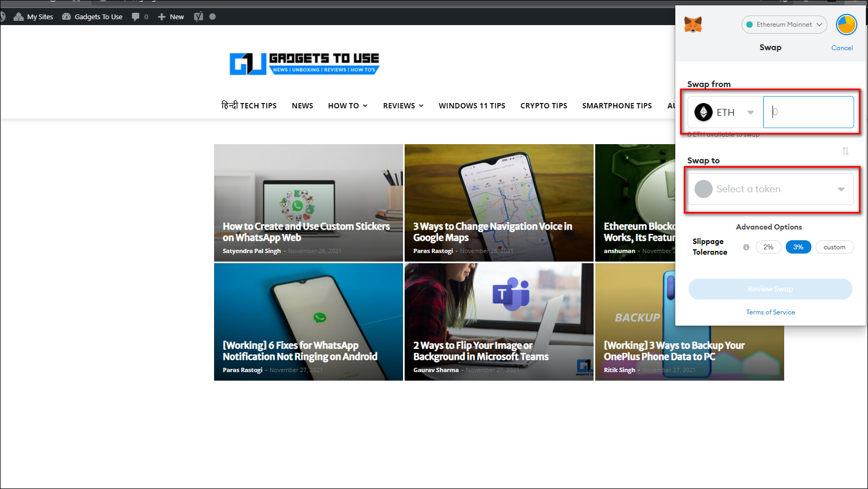Click the New content menu
Image resolution: width=868 pixels, height=489 pixels.
pos(171,17)
